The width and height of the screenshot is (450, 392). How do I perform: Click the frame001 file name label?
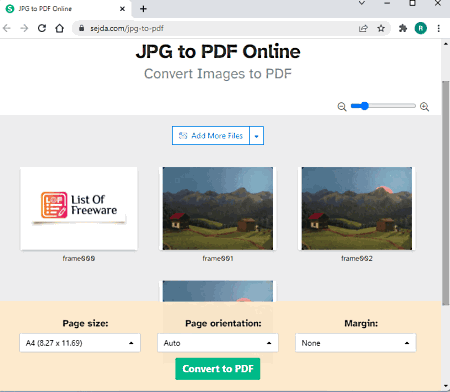click(x=218, y=258)
